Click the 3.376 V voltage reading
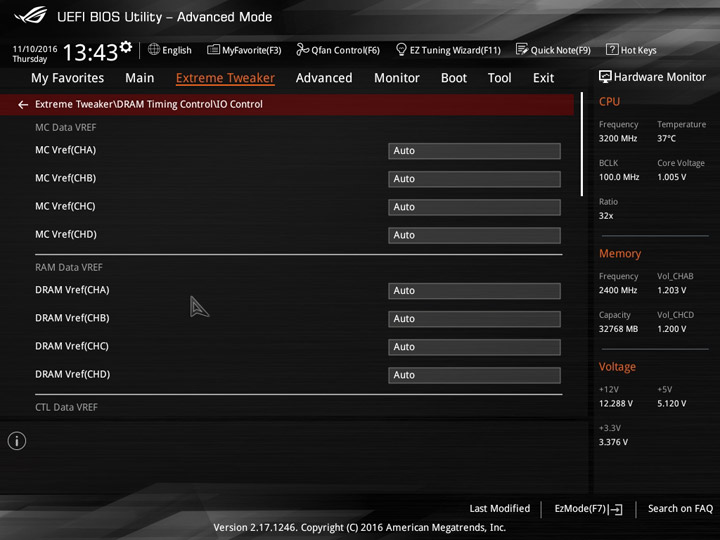Screen dimensions: 720x540 (613, 442)
